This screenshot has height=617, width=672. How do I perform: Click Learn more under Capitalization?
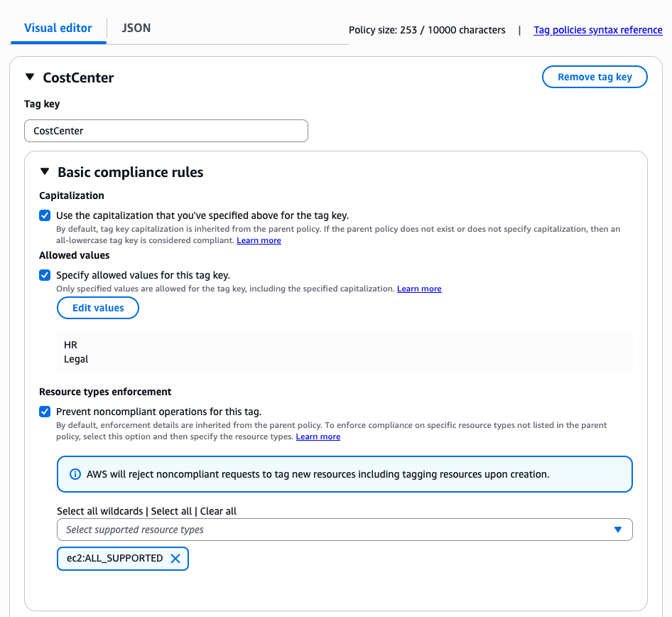[259, 240]
